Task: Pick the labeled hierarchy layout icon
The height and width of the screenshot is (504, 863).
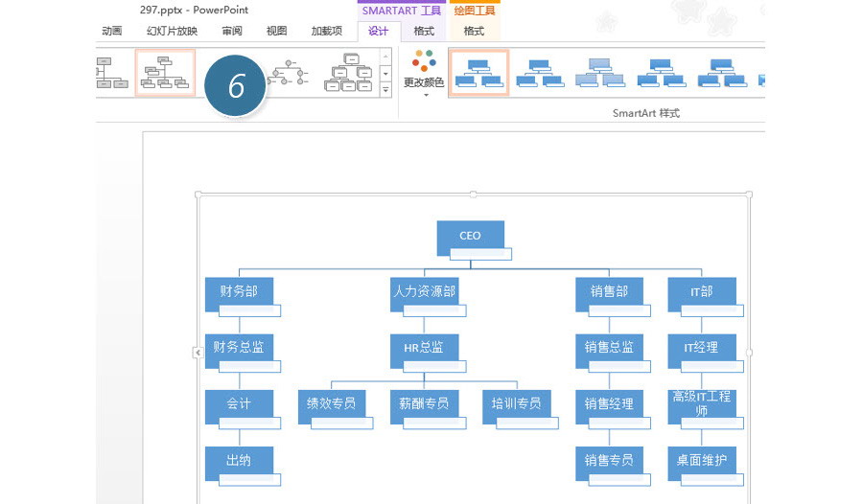Action: tap(350, 74)
